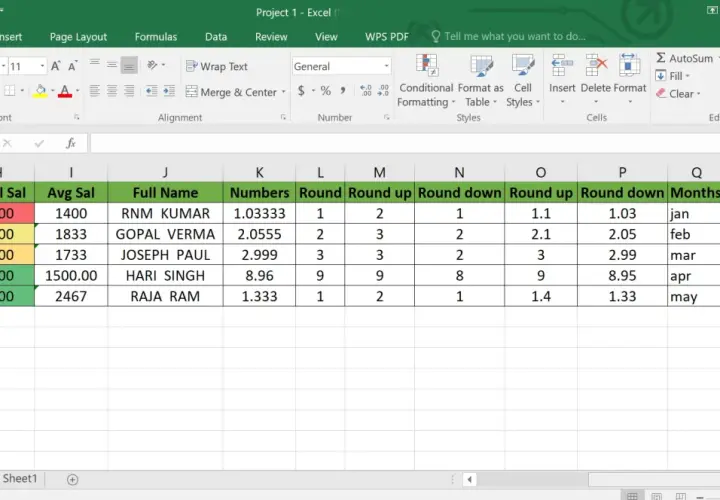The image size is (720, 500).
Task: Open Cell Styles gallery
Action: tap(523, 81)
